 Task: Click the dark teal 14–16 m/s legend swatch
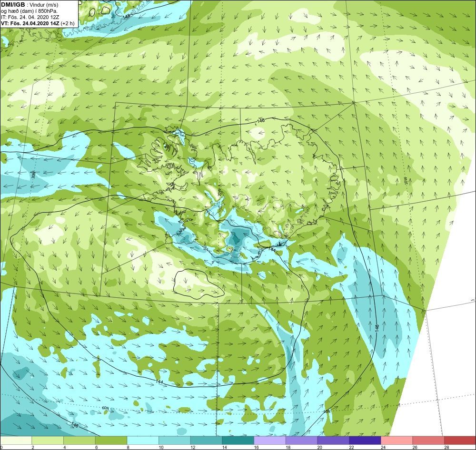point(238,440)
